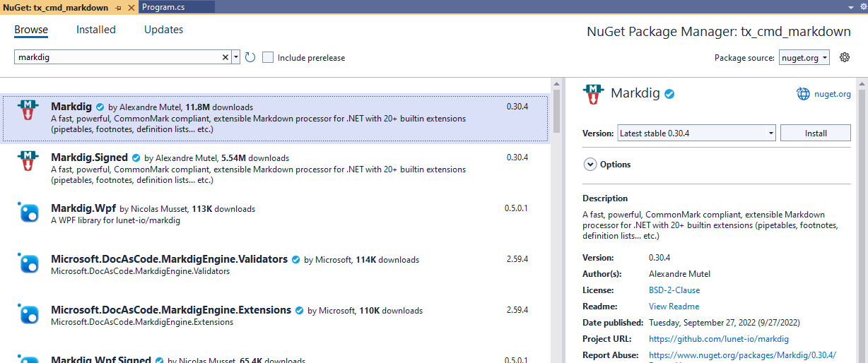Select Markdig package row
The height and width of the screenshot is (363, 868).
tap(275, 117)
